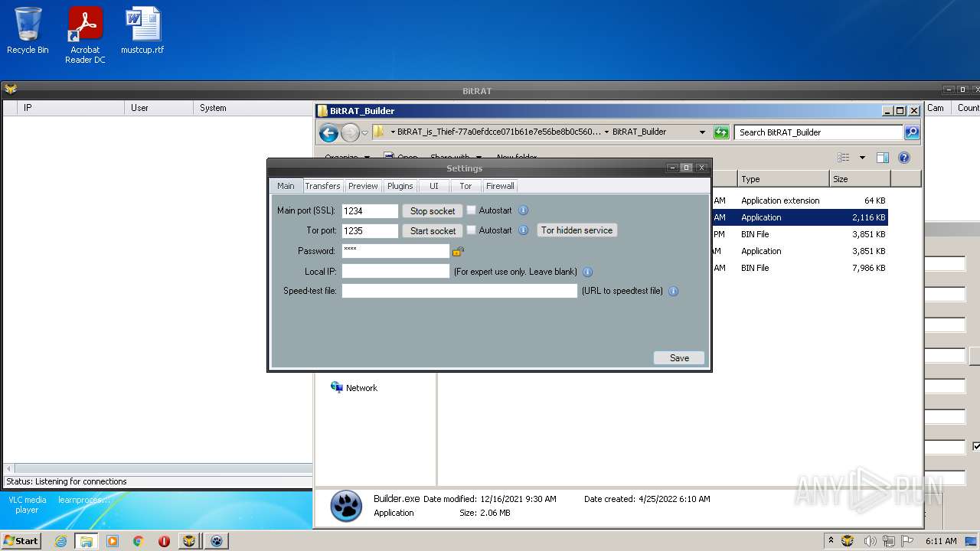The image size is (980, 551).
Task: Expand breadcrumb arrow before BitRAT_is_Thief folder
Action: (x=393, y=132)
